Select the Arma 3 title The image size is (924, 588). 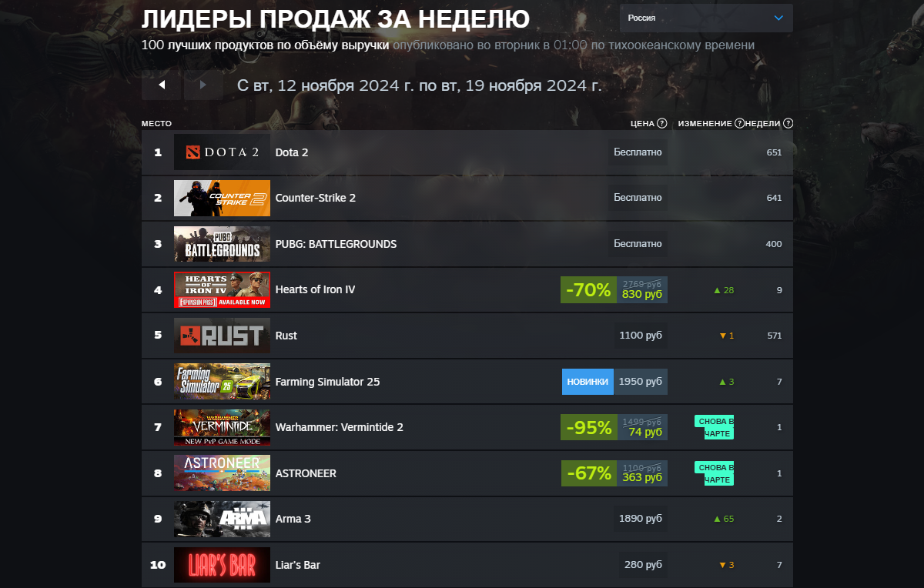pos(293,519)
